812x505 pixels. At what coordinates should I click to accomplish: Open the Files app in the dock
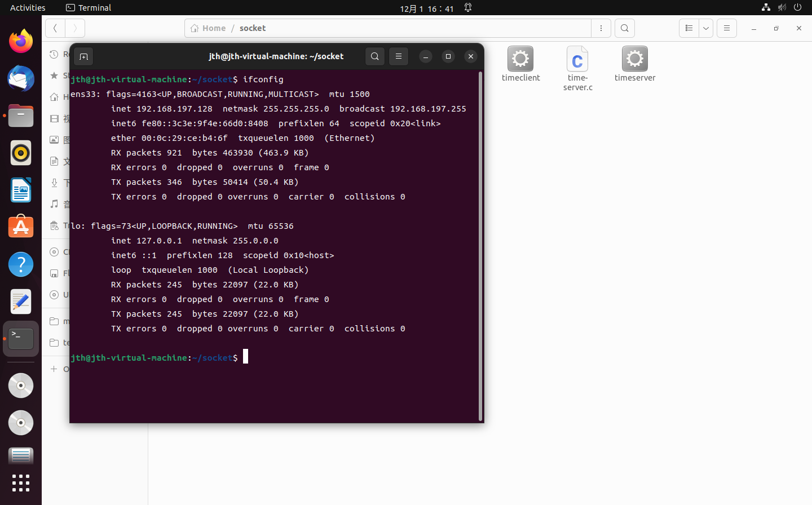(x=21, y=116)
